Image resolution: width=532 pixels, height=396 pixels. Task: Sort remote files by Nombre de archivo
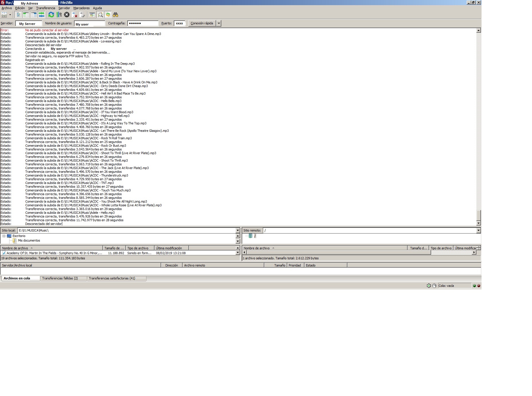tap(325, 248)
